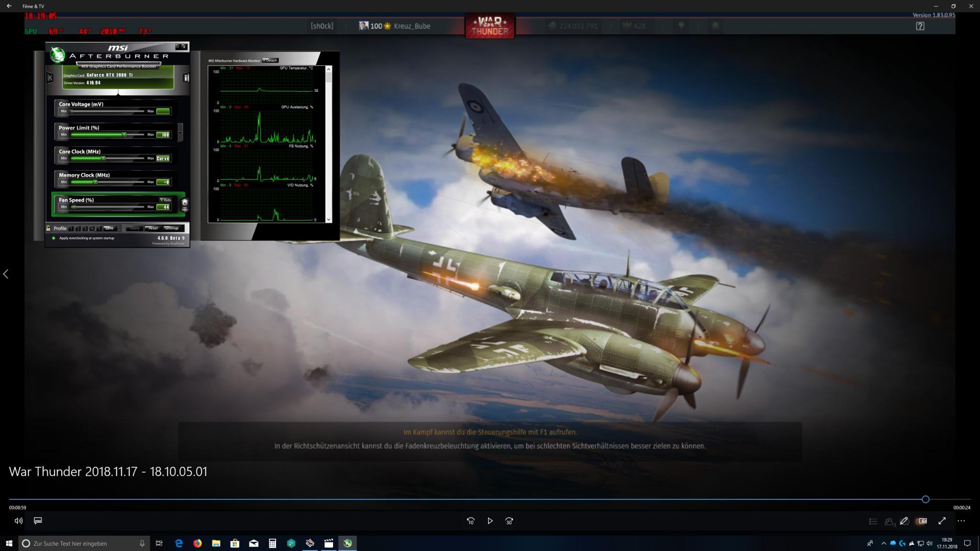Viewport: 980px width, 551px height.
Task: Click the War Thunder help question mark
Action: 920,26
